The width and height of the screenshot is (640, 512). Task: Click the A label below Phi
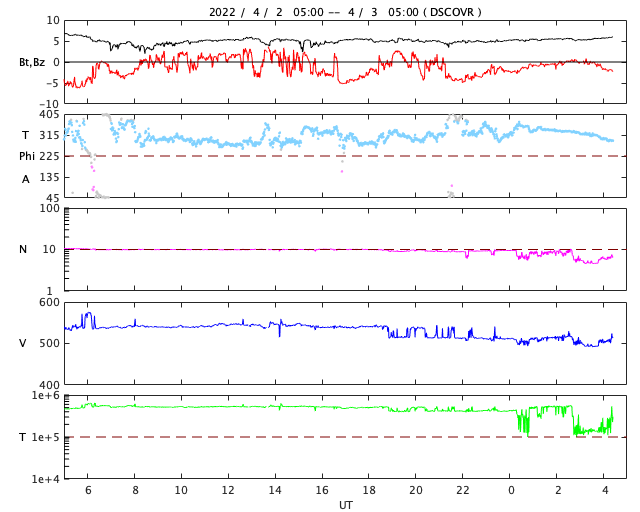25,179
